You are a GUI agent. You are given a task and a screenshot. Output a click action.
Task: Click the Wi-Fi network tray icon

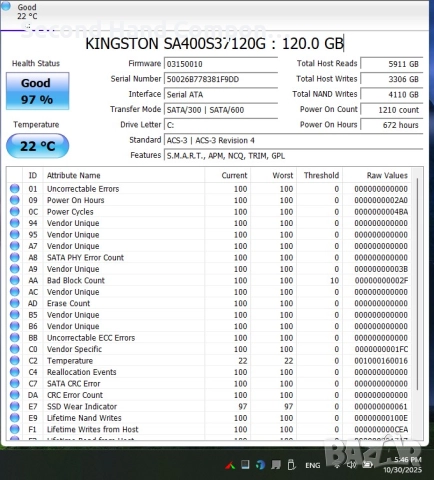tap(337, 465)
